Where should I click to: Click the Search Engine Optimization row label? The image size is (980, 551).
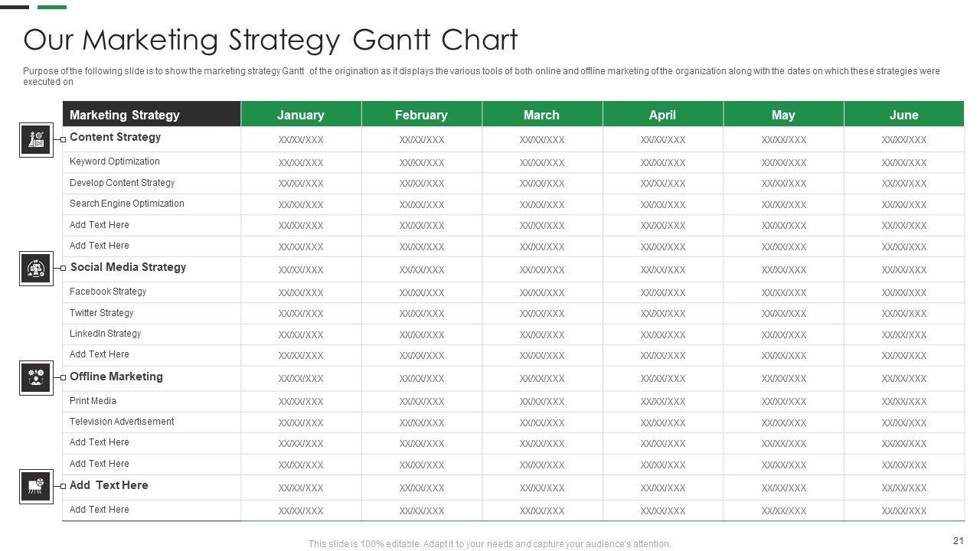(126, 204)
